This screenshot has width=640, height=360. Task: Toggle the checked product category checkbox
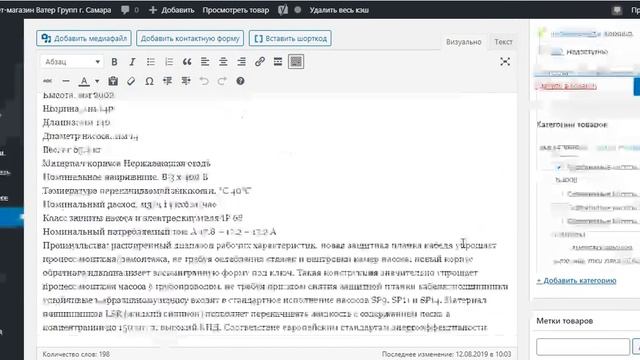pos(559,167)
